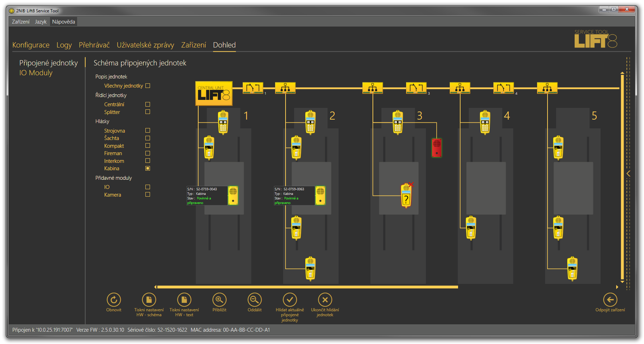Click the unknown unit with question mark
The width and height of the screenshot is (644, 344).
point(406,196)
